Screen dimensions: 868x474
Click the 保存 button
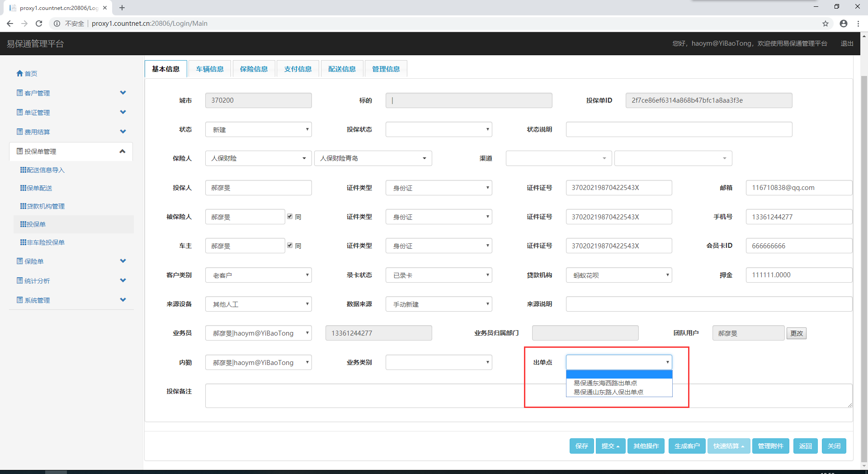pos(581,446)
